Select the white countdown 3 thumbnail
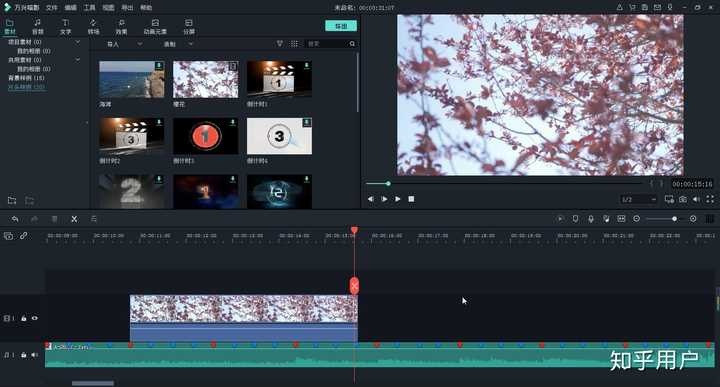The height and width of the screenshot is (387, 720). (x=279, y=136)
